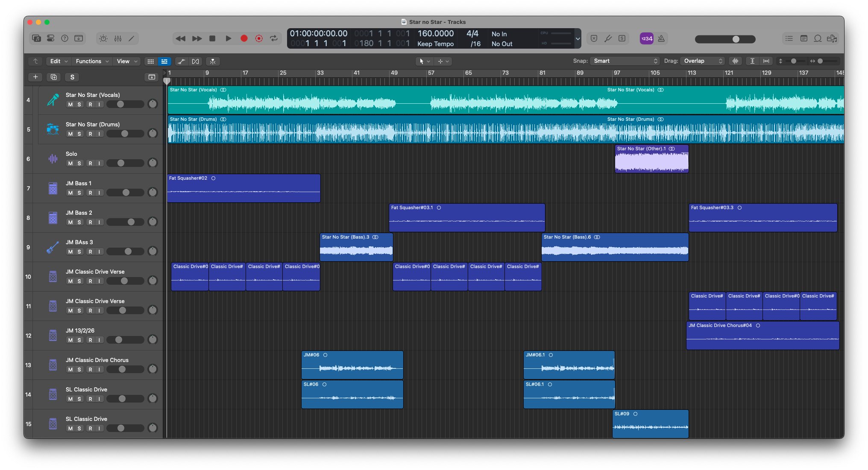Adjust the master volume slider
This screenshot has width=868, height=470.
[x=725, y=39]
